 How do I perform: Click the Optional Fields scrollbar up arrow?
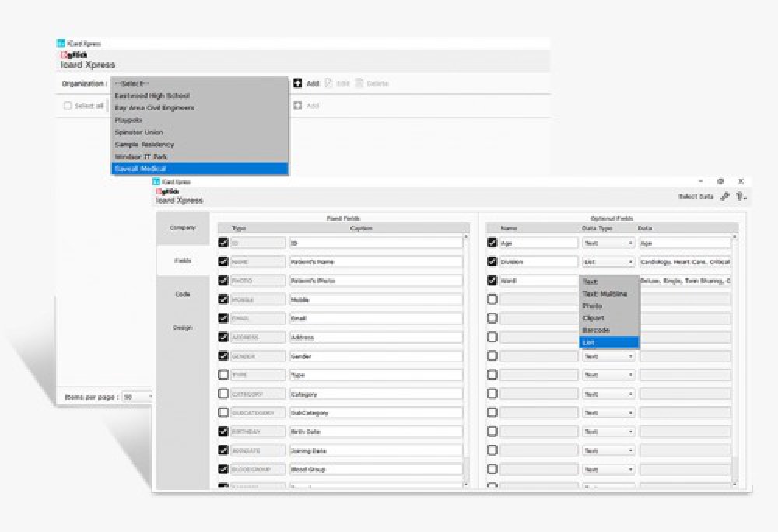(x=734, y=237)
